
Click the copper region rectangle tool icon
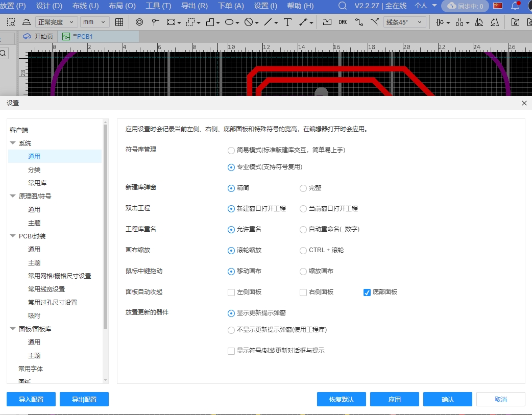click(171, 22)
